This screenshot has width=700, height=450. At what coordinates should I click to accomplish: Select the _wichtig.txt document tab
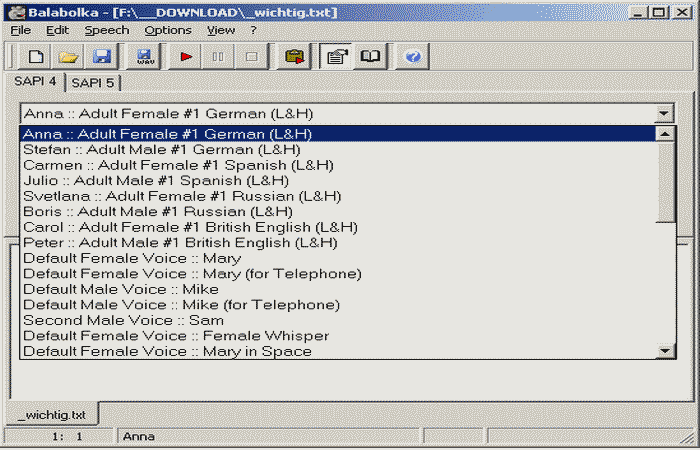click(54, 413)
